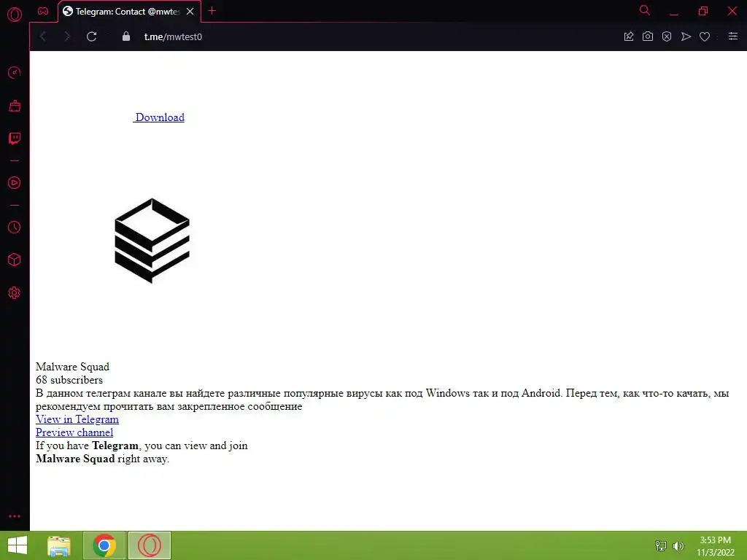Viewport: 747px width, 560px height.
Task: Open a new tab with plus button
Action: [x=212, y=10]
